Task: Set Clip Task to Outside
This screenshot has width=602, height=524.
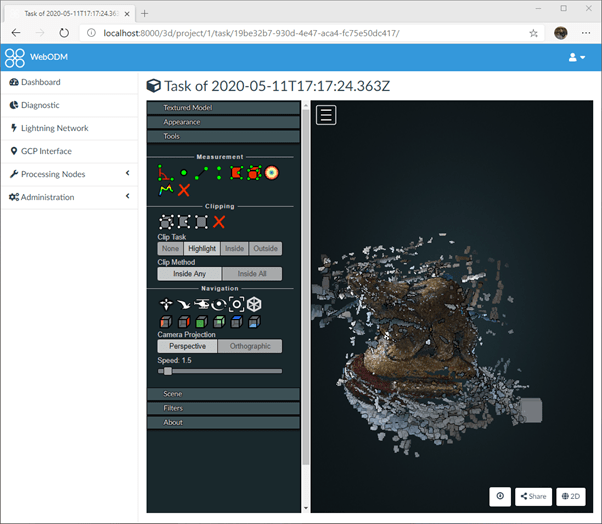Action: (x=265, y=248)
